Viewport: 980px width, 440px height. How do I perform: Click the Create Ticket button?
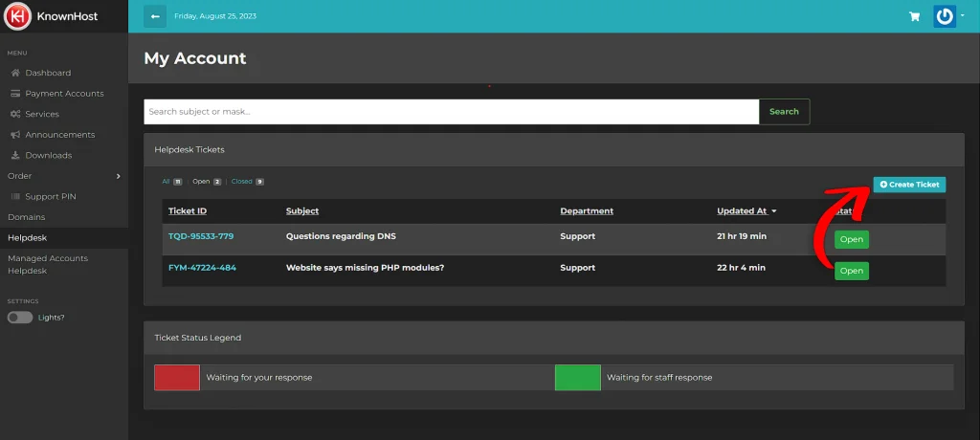pyautogui.click(x=909, y=185)
